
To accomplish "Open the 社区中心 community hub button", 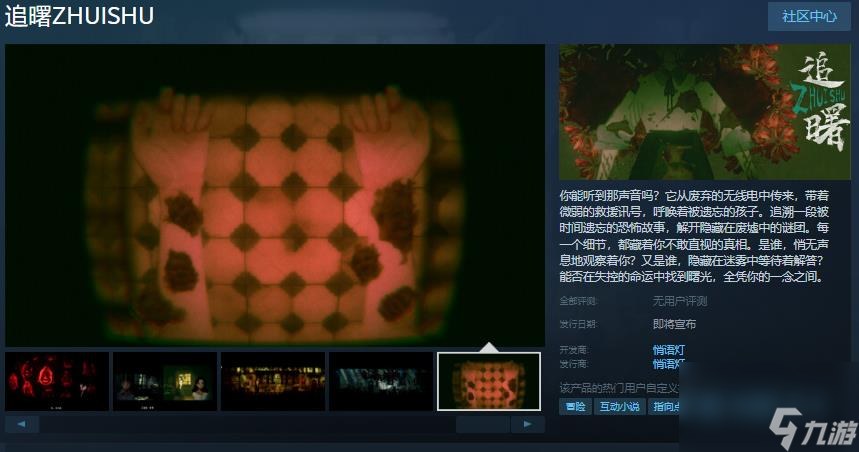I will [809, 16].
